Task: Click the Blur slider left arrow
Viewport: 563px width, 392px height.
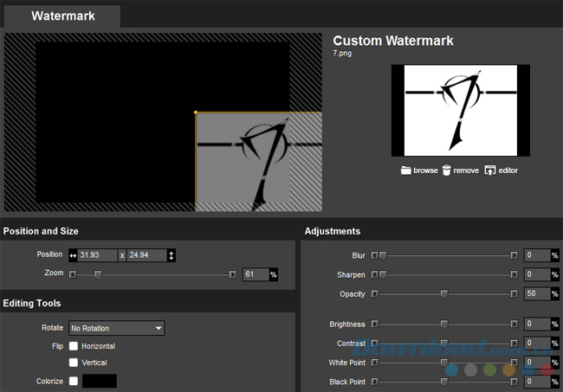Action: [x=375, y=255]
